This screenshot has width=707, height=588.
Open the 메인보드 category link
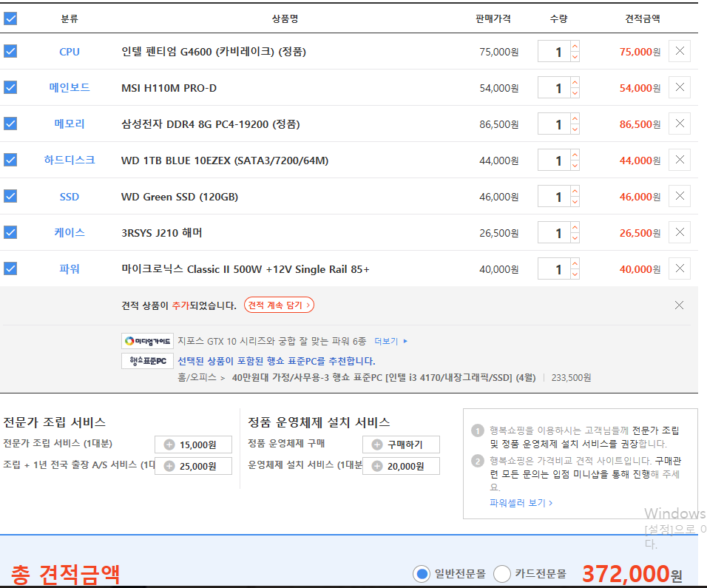pos(70,87)
